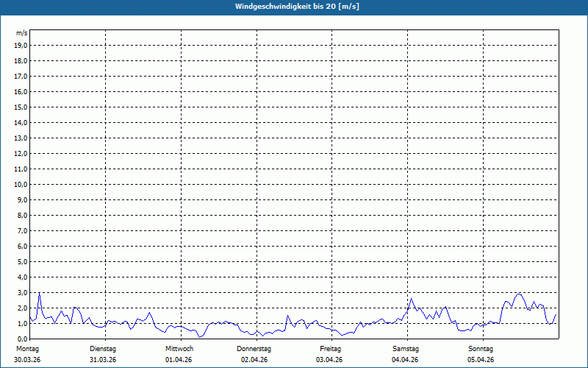Viewport: 588px width, 368px height.
Task: Click the 'Donnerstag' day label
Action: point(254,349)
